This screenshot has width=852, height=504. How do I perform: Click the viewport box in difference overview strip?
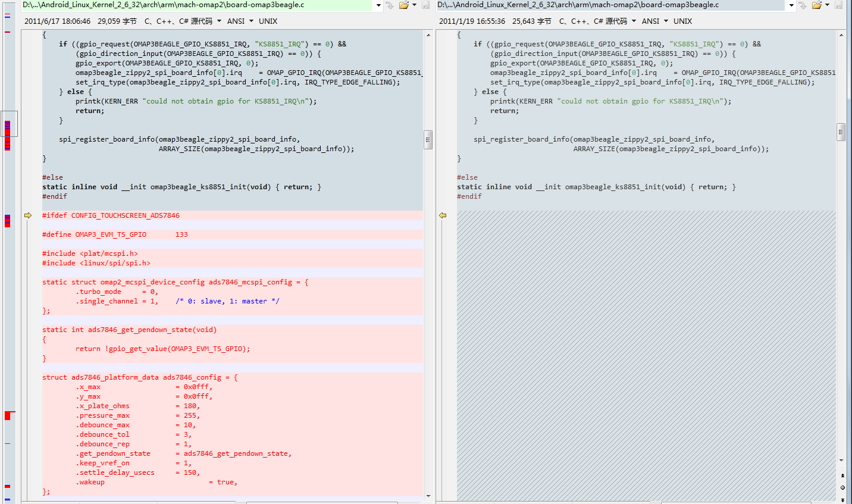click(x=9, y=124)
